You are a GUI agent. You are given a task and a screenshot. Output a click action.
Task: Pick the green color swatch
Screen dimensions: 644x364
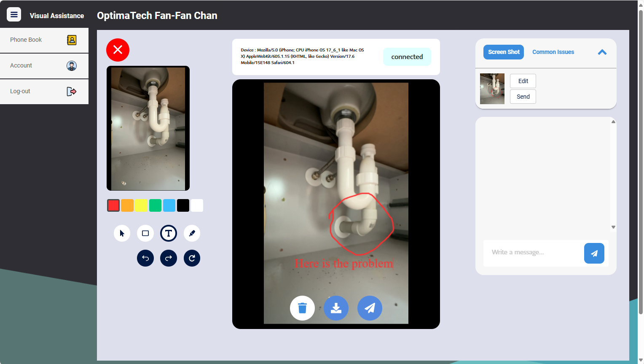coord(155,205)
